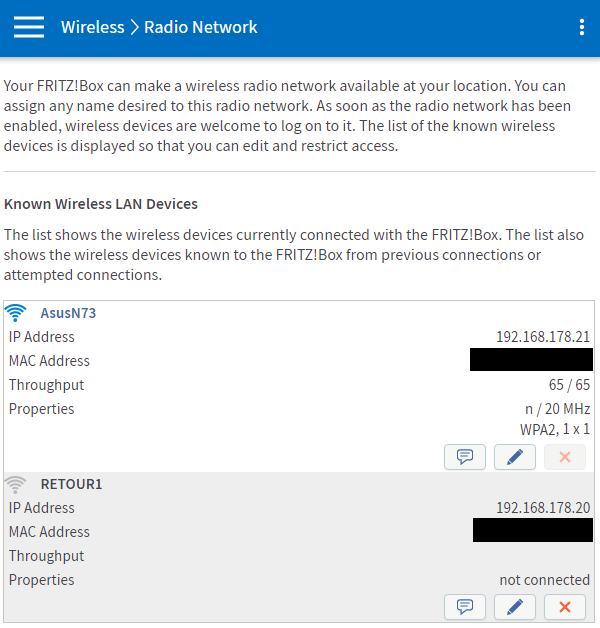Image resolution: width=600 pixels, height=628 pixels.
Task: Click the redacted MAC address of AsusN73
Action: pos(531,360)
